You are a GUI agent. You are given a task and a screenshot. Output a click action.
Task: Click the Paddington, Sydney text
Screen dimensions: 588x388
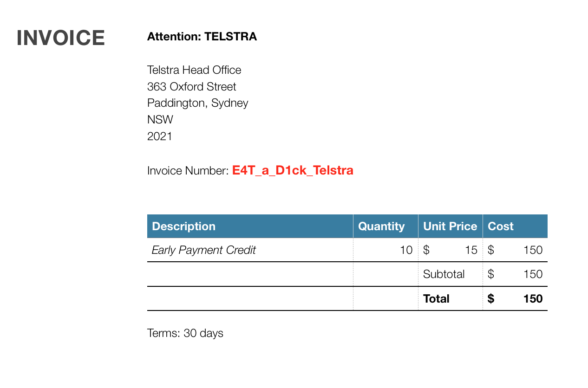tap(197, 103)
